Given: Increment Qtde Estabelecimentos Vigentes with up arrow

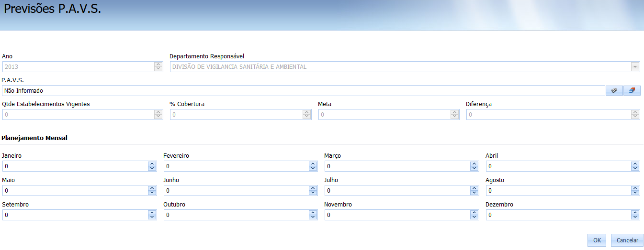Looking at the screenshot, I should pyautogui.click(x=158, y=112).
